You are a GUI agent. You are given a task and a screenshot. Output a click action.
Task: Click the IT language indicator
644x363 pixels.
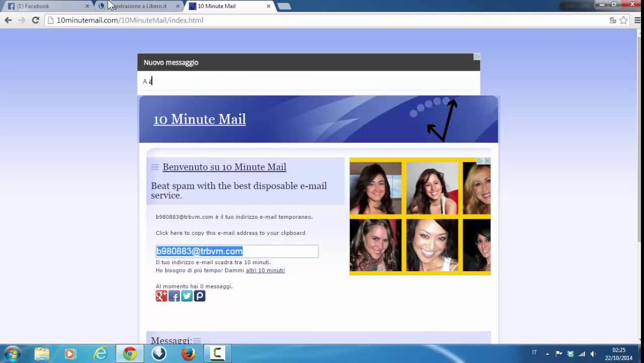tap(535, 353)
